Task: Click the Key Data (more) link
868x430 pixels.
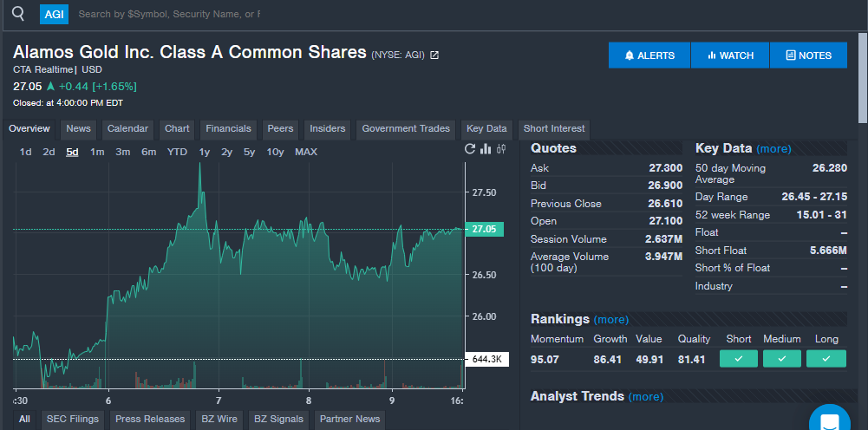Action: tap(773, 149)
